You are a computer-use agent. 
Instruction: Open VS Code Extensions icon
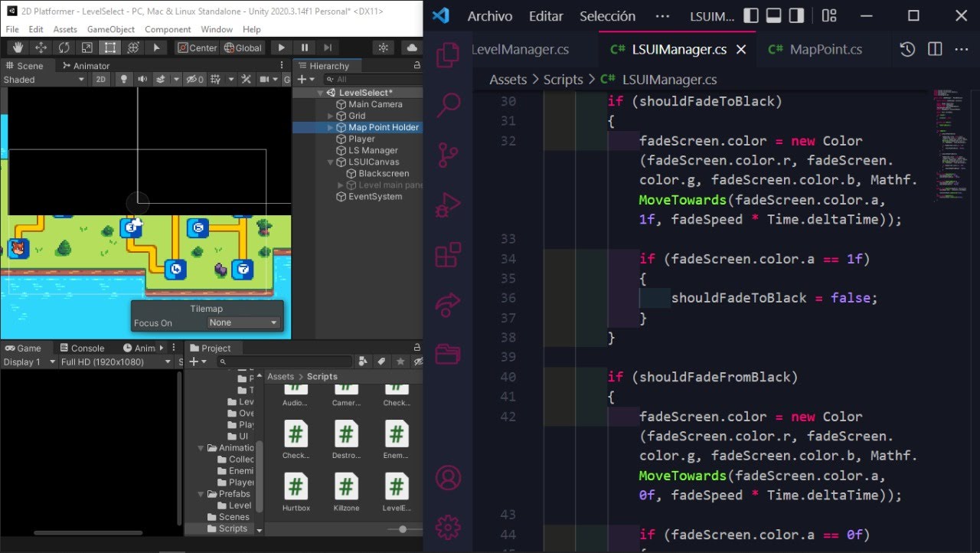(x=448, y=254)
